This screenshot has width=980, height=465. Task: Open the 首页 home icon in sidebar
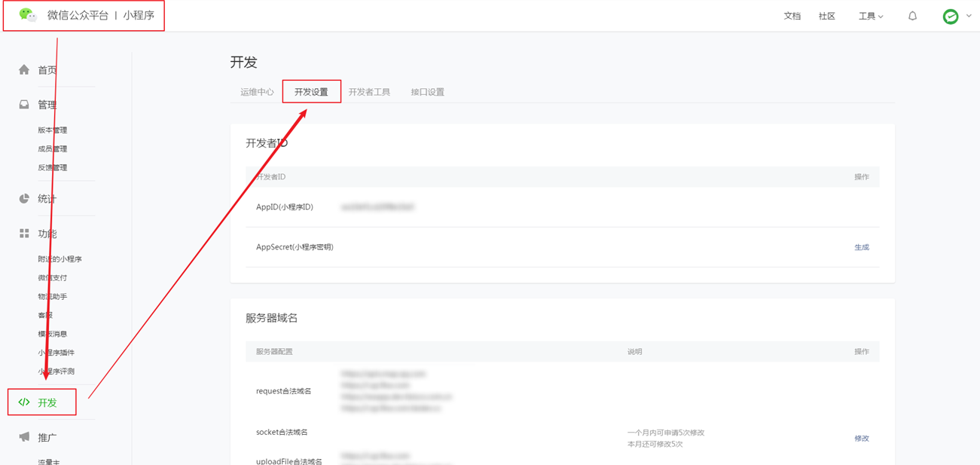point(24,69)
